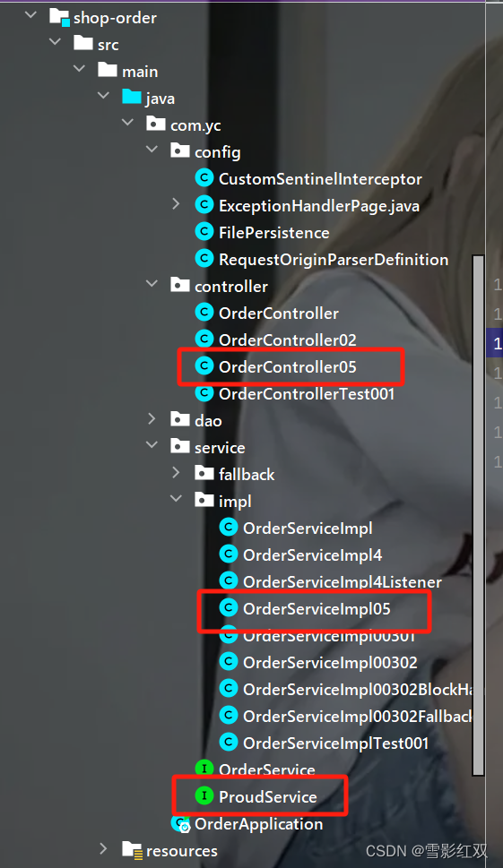Collapse the impl package

(176, 499)
